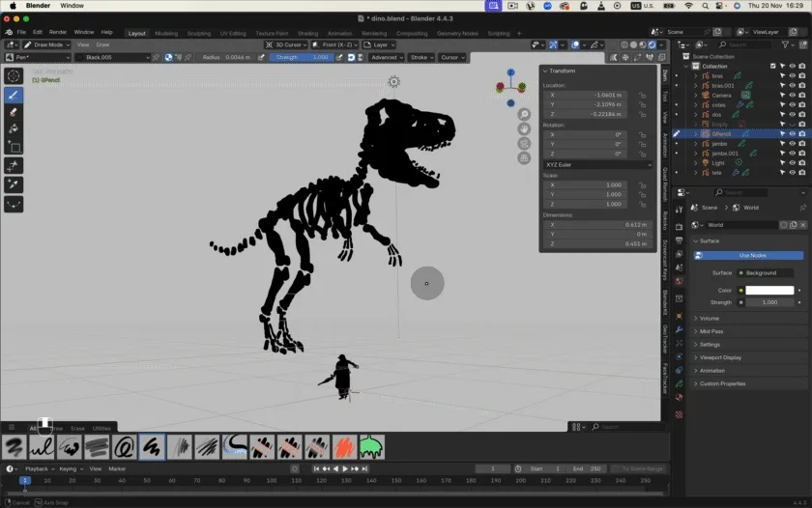Click the white world Color swatch
The width and height of the screenshot is (812, 508).
click(x=768, y=290)
